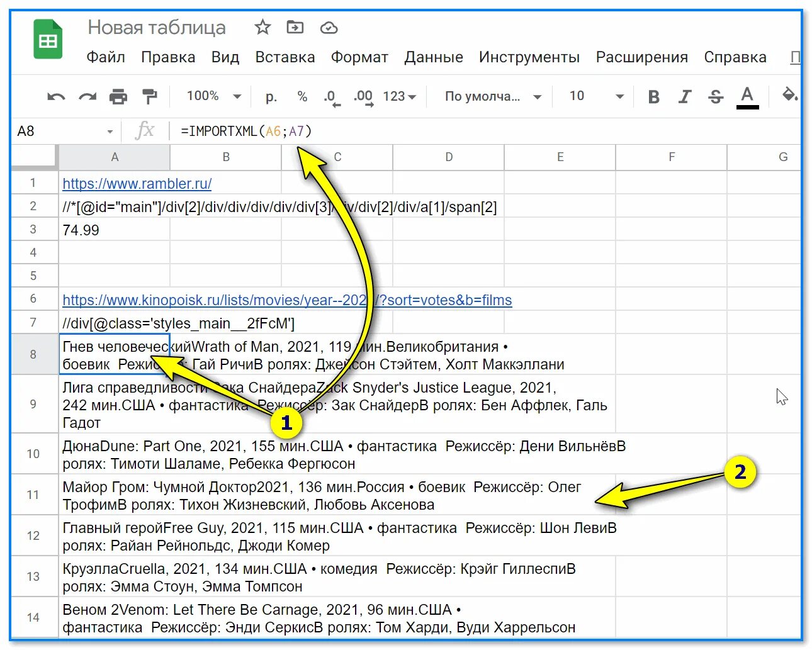Open the Формат menu
This screenshot has width=812, height=650.
pyautogui.click(x=359, y=57)
